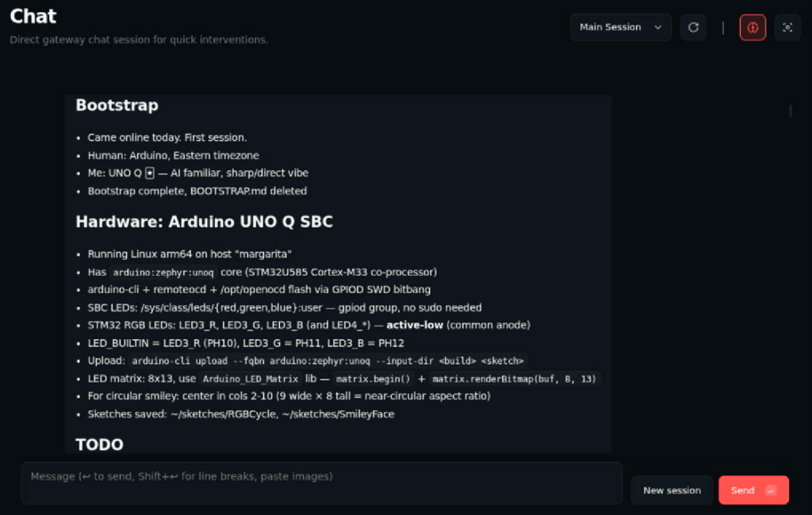Click the Arduino_LED_Matrix code snippet

point(251,379)
